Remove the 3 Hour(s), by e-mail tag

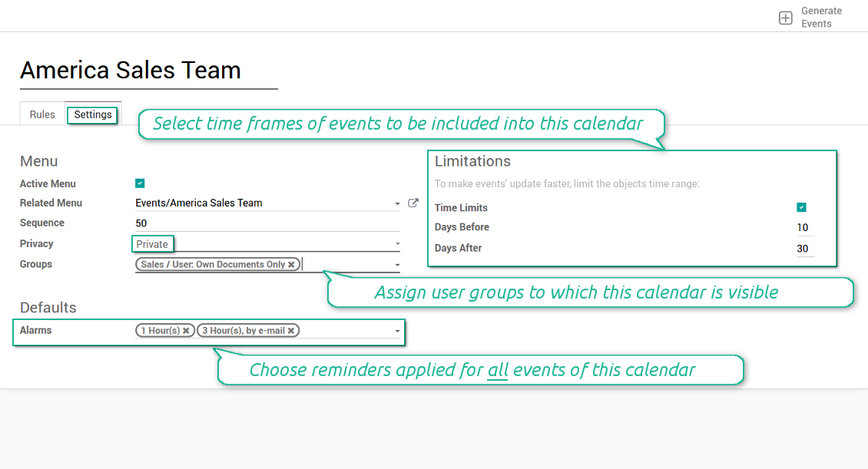291,331
